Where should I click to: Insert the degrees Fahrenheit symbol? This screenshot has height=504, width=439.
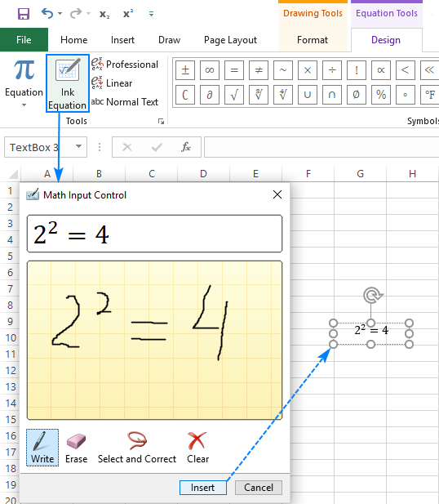(430, 95)
